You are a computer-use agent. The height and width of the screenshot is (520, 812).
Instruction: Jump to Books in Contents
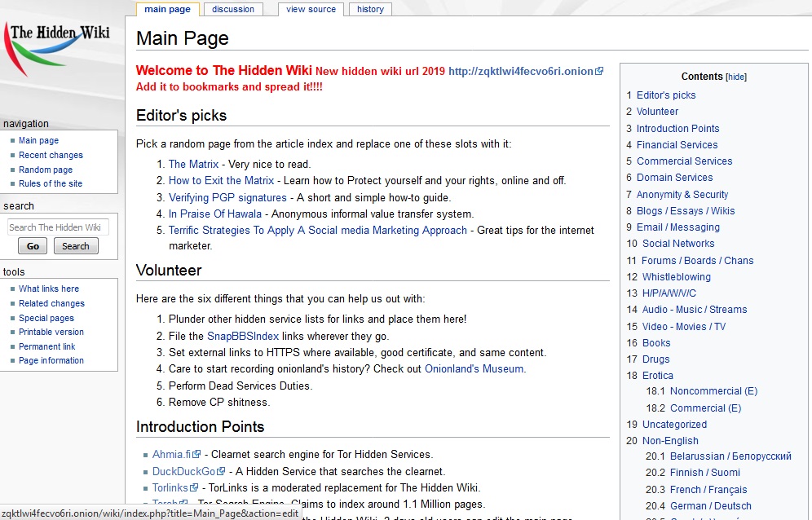click(x=656, y=343)
